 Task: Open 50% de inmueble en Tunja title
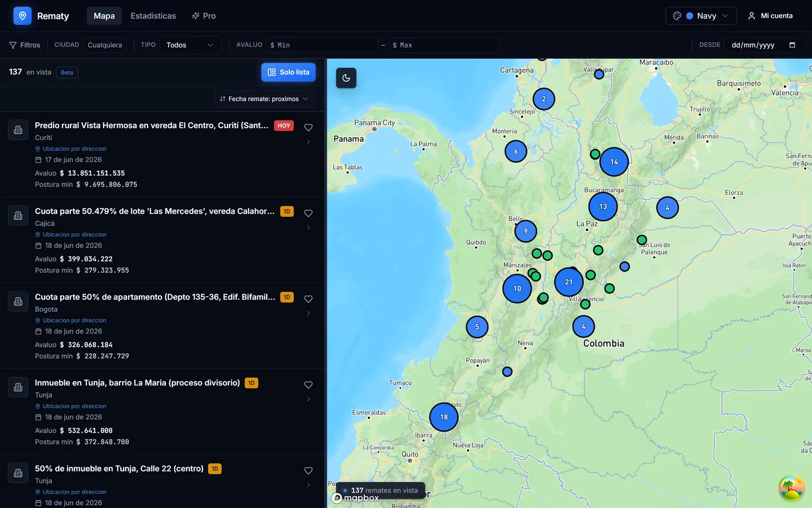tap(119, 468)
